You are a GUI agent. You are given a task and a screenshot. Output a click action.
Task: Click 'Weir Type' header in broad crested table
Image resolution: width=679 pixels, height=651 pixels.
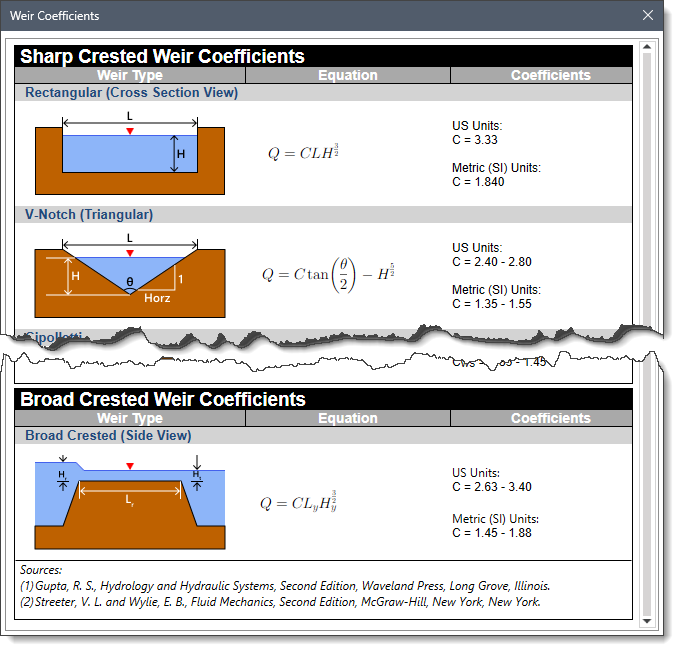pos(130,418)
